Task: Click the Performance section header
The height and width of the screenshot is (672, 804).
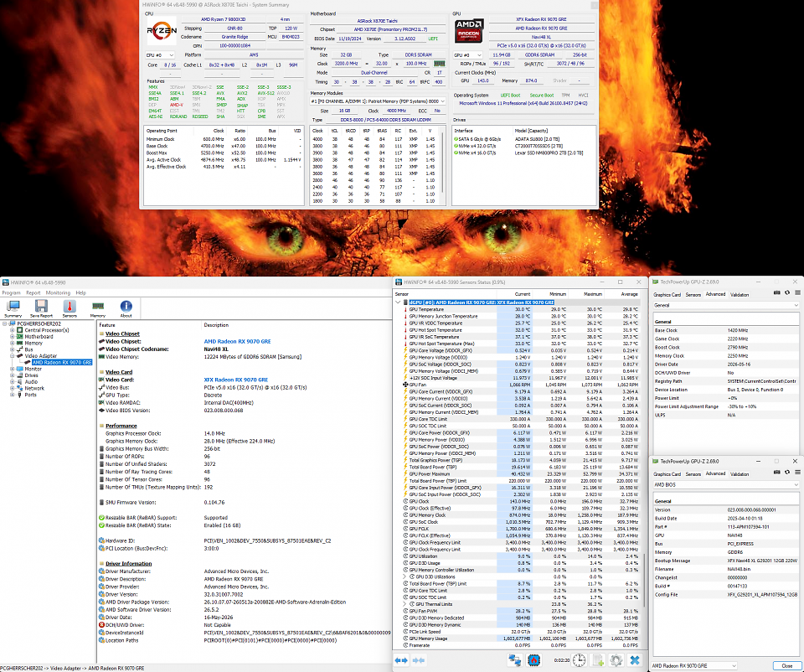Action: tap(121, 426)
